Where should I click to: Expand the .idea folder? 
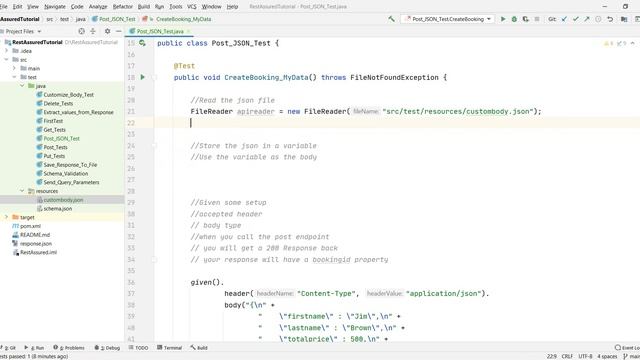pos(7,51)
